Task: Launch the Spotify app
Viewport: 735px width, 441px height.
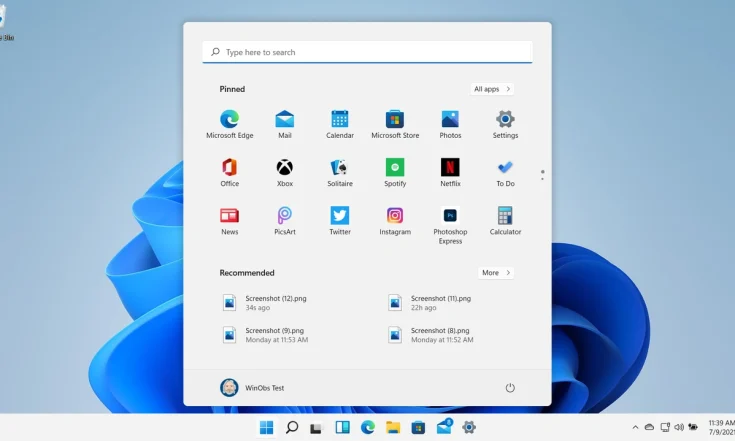Action: (x=395, y=168)
